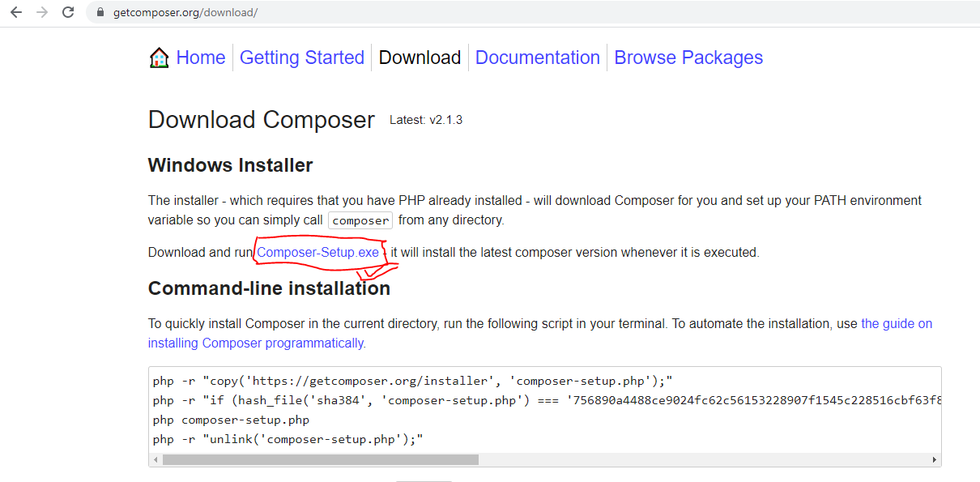This screenshot has height=482, width=980.
Task: Go to Getting Started page
Action: (x=302, y=58)
